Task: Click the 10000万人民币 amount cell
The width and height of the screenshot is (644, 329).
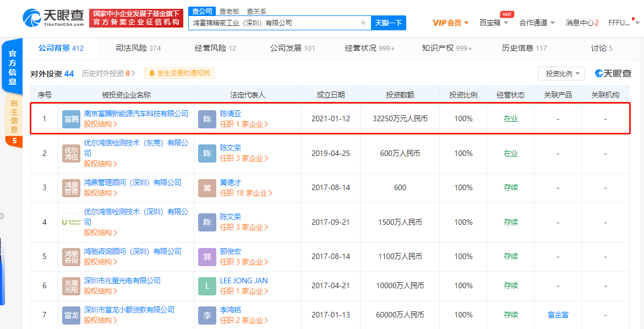Action: pos(400,286)
